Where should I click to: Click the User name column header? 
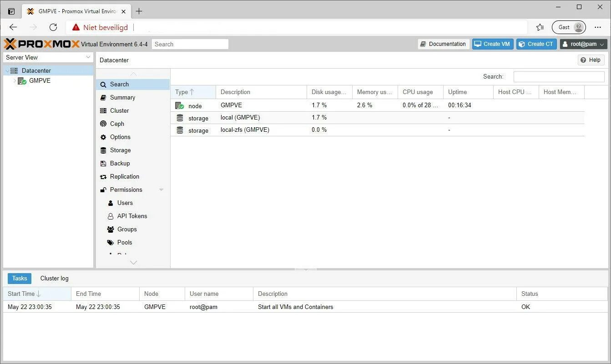coord(219,294)
